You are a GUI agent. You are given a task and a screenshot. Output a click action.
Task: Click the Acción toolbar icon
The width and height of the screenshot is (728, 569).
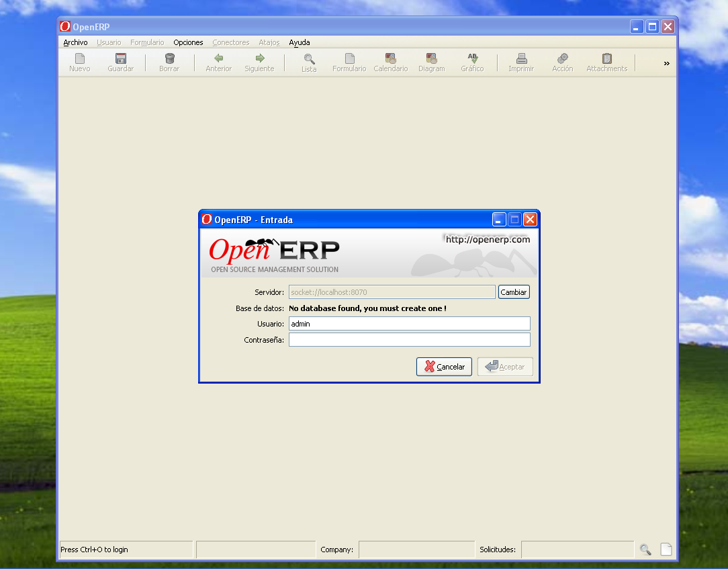pos(562,59)
